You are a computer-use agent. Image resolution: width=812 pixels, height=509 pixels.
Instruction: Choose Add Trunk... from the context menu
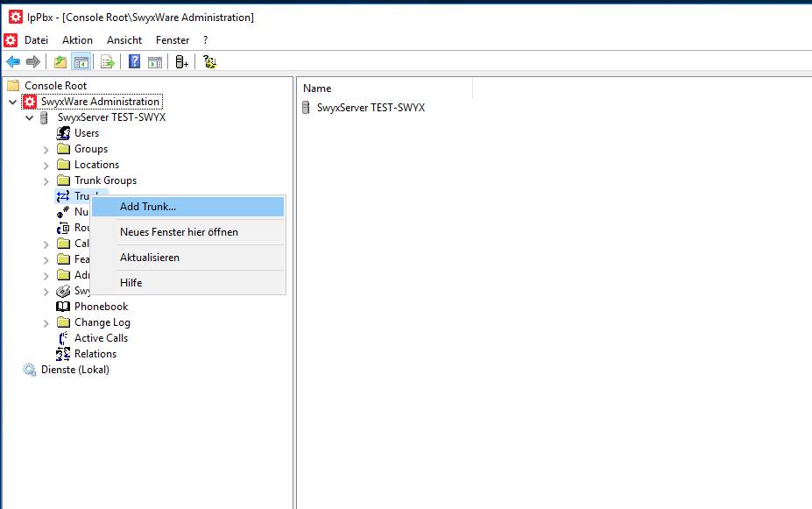(187, 207)
